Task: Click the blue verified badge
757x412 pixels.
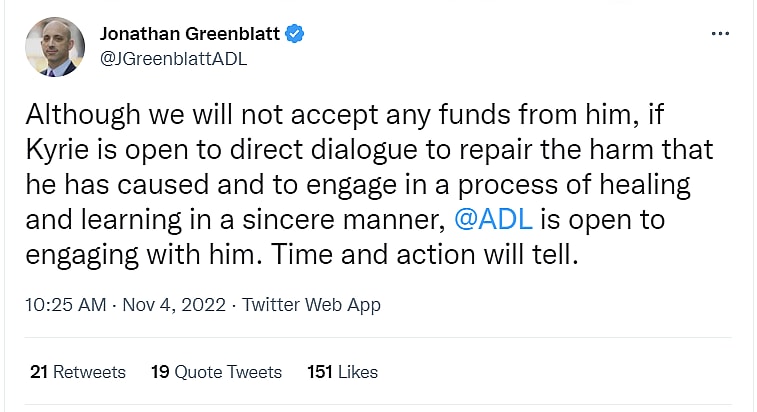Action: 294,34
